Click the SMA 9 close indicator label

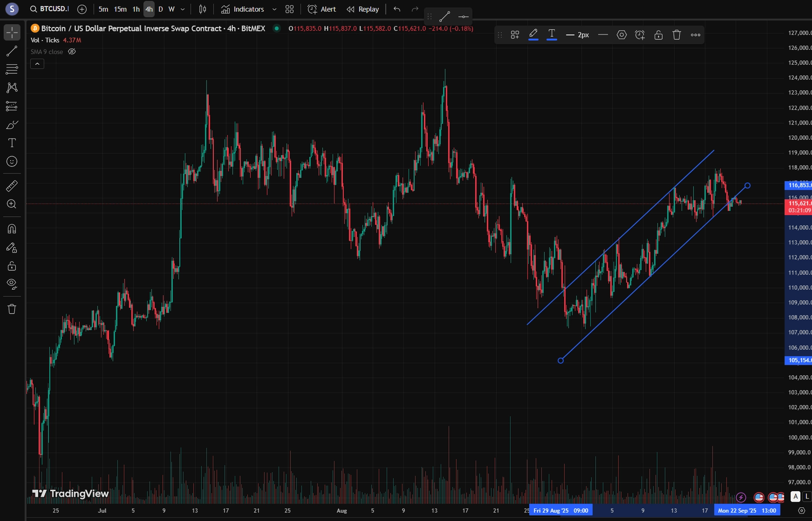[x=47, y=52]
